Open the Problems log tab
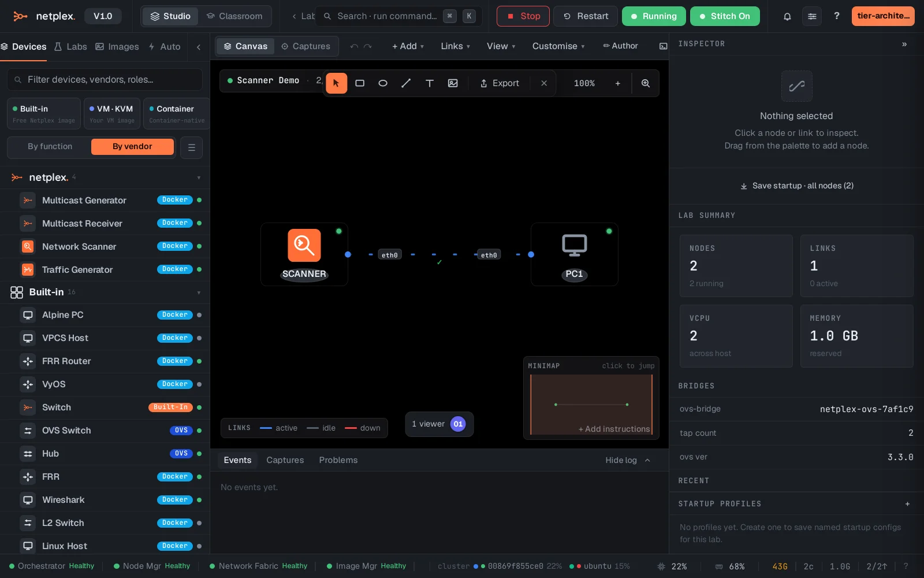This screenshot has height=578, width=924. point(338,461)
